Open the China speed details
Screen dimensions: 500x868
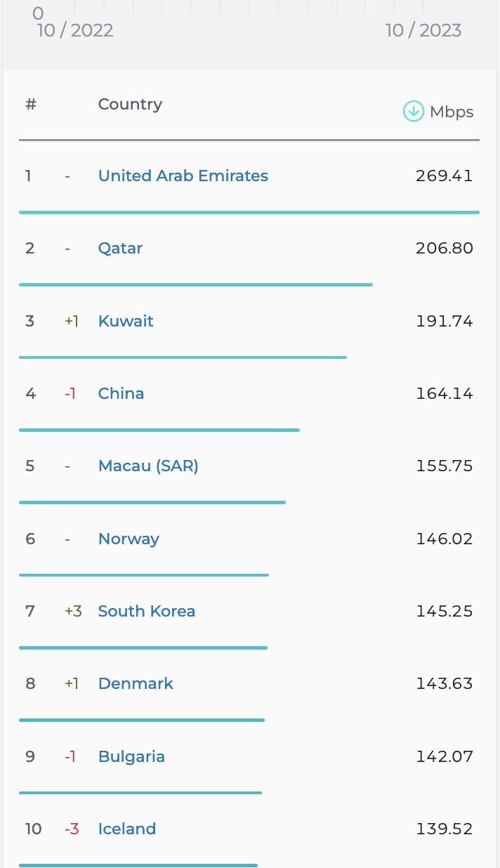coord(121,393)
